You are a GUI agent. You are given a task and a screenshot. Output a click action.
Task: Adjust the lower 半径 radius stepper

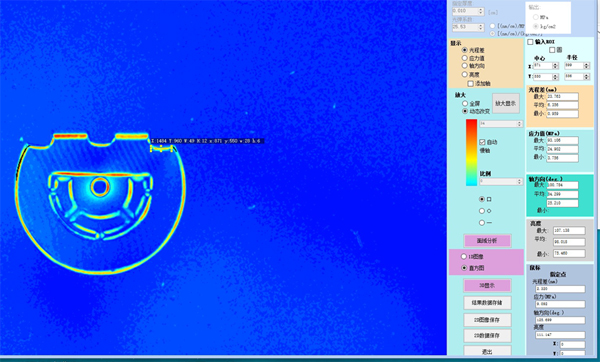point(586,77)
